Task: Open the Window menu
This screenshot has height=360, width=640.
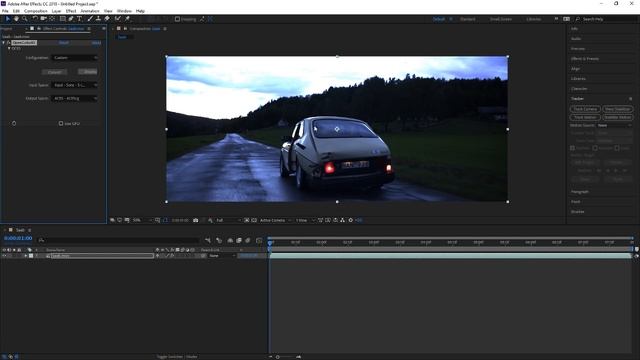Action: [x=124, y=11]
